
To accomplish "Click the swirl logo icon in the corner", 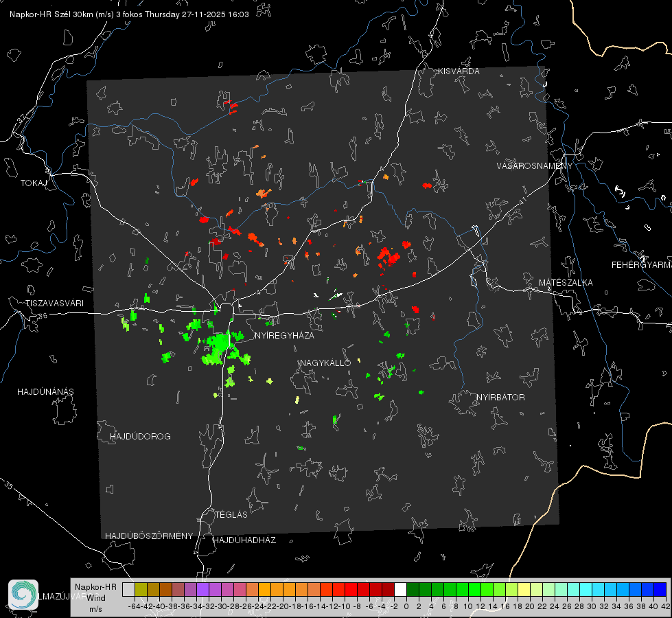I will (x=23, y=595).
